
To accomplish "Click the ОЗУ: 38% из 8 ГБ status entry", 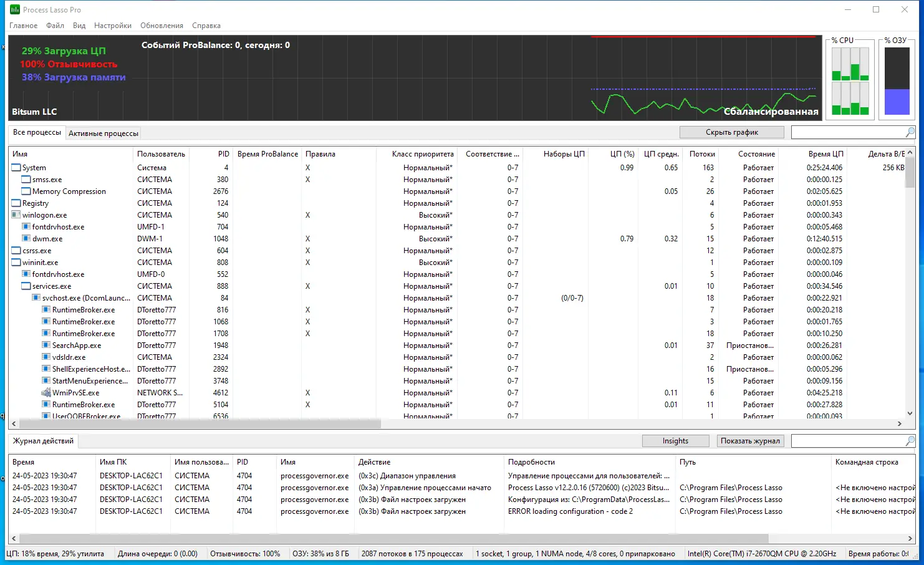I will [x=320, y=554].
